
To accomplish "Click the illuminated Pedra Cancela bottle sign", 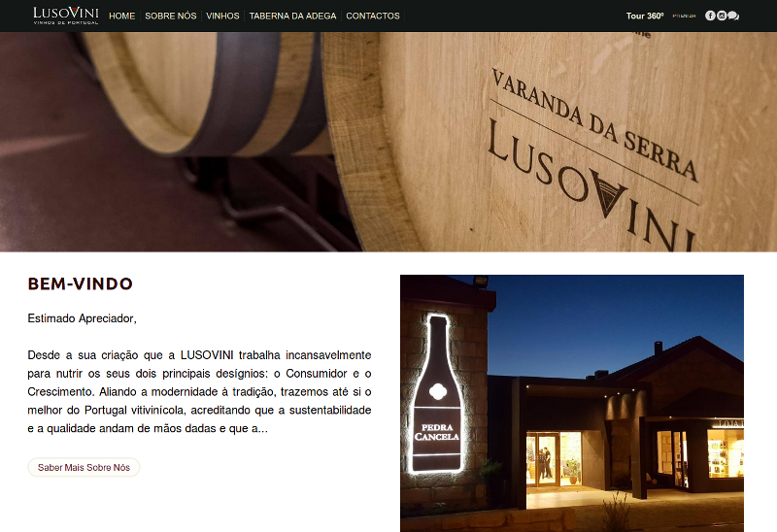I will (x=436, y=393).
